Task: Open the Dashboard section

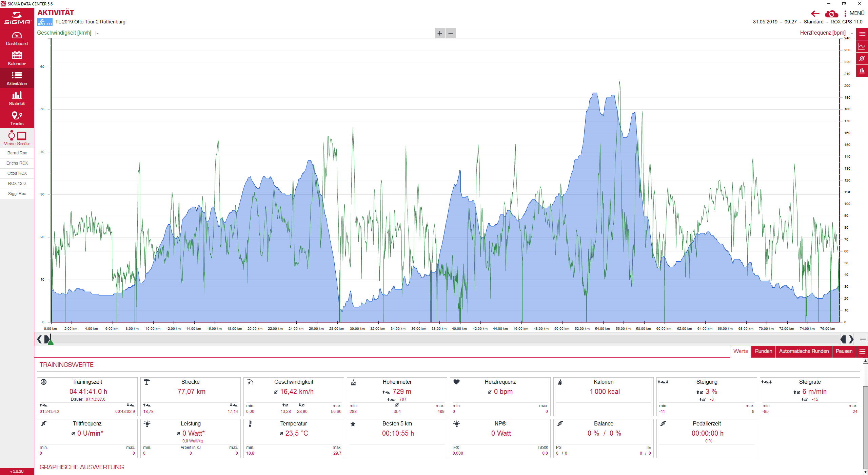Action: tap(17, 38)
